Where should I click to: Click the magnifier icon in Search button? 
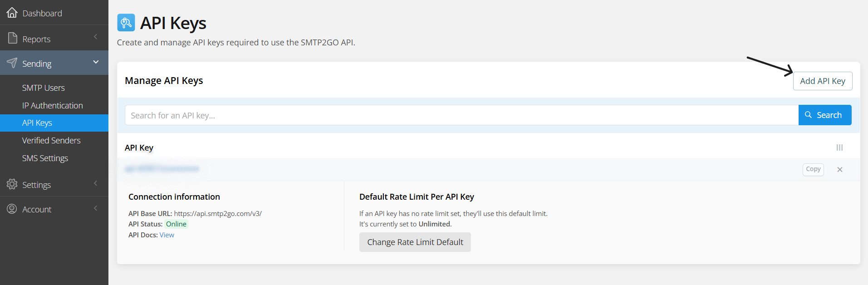click(809, 115)
